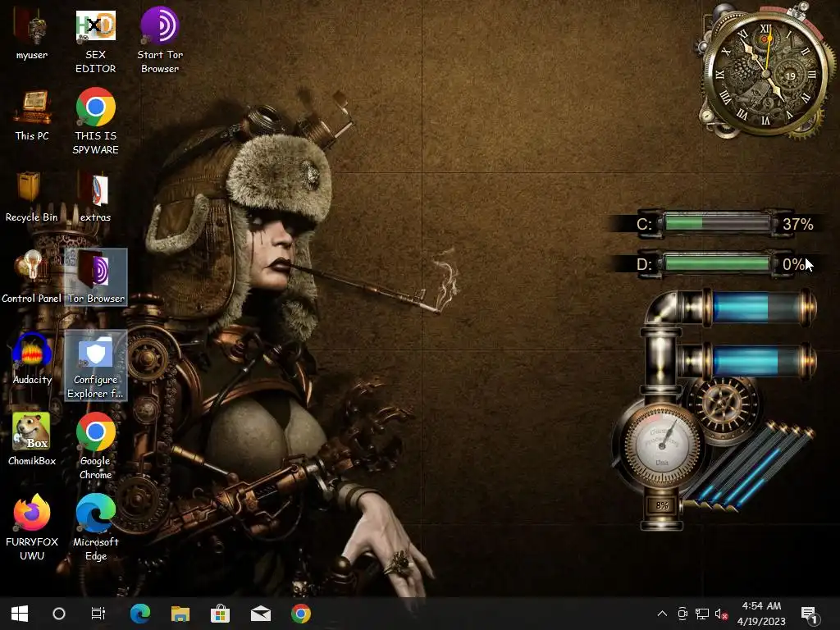This screenshot has height=630, width=840.
Task: Select the THIS IS SPYWARE Chrome shortcut
Action: tap(95, 121)
